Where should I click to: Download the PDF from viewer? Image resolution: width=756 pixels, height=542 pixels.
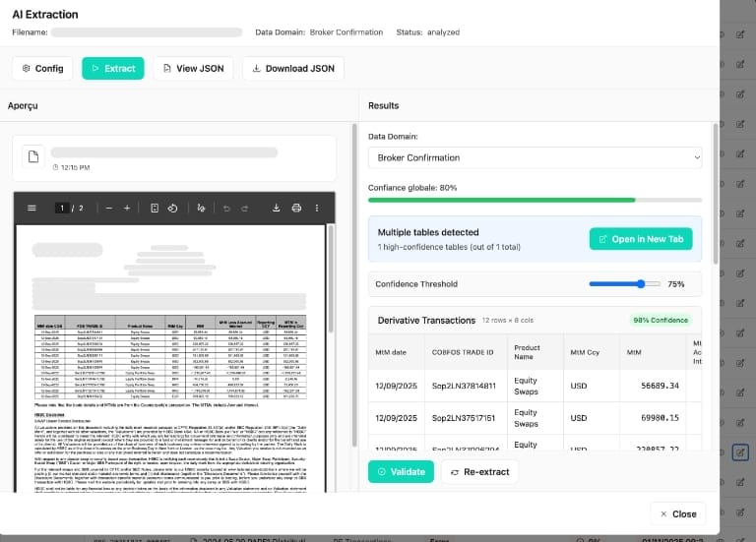point(276,209)
